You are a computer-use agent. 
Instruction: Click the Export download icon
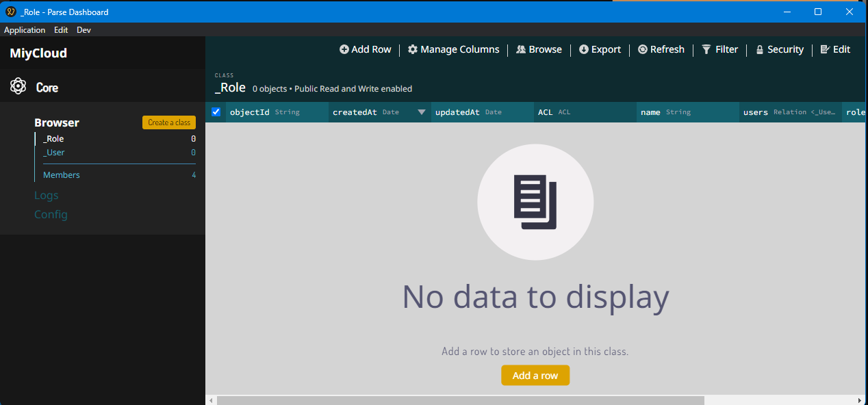(x=584, y=49)
